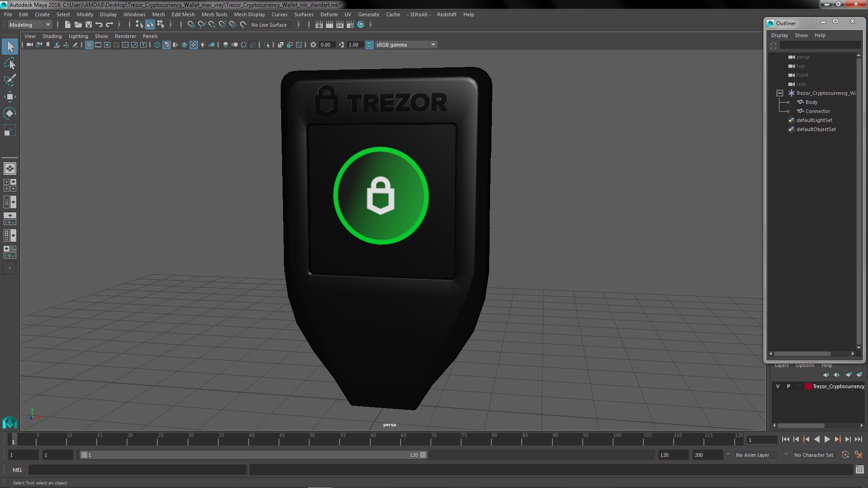Open the Redshift menu

[447, 14]
